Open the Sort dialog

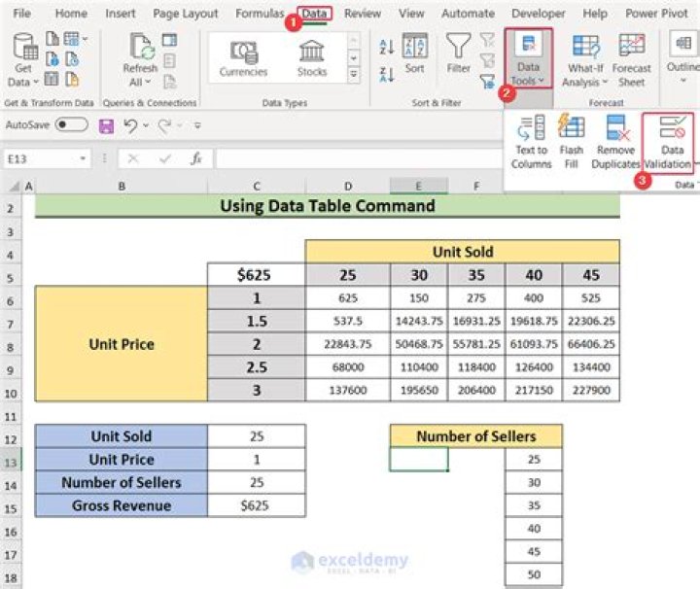[x=415, y=53]
